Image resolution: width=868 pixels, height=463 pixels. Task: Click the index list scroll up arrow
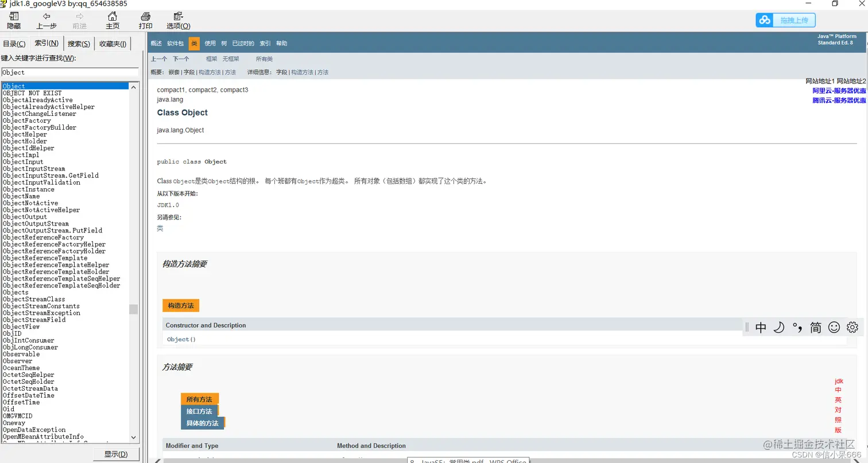point(134,87)
